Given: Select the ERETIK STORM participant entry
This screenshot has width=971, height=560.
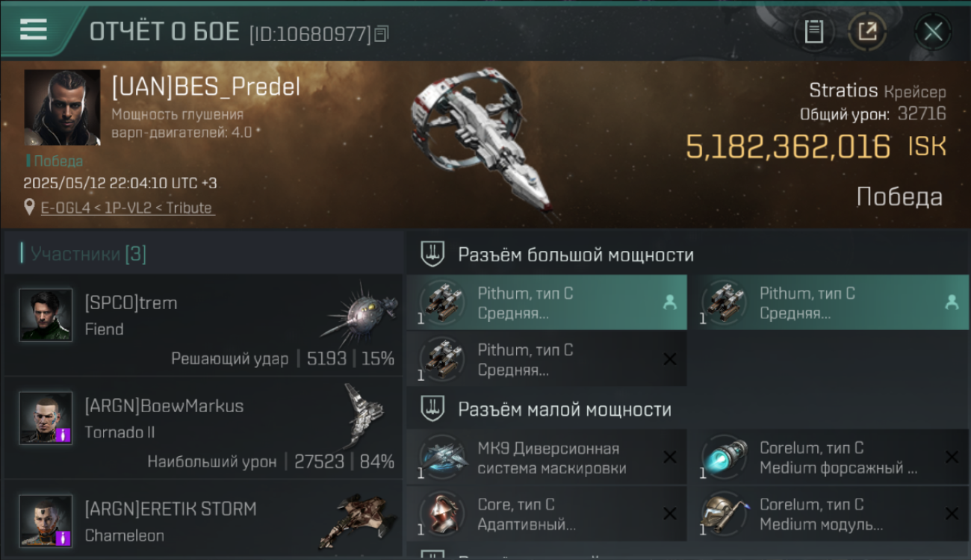Looking at the screenshot, I should 203,520.
